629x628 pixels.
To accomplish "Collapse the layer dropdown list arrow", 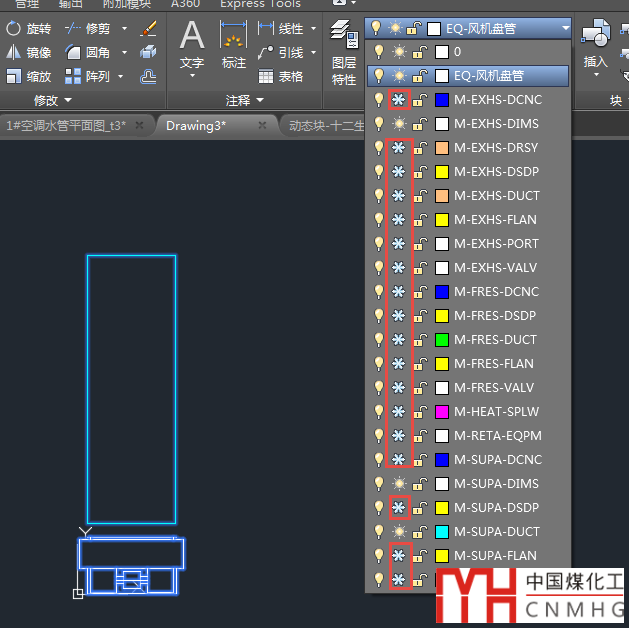I will click(565, 29).
